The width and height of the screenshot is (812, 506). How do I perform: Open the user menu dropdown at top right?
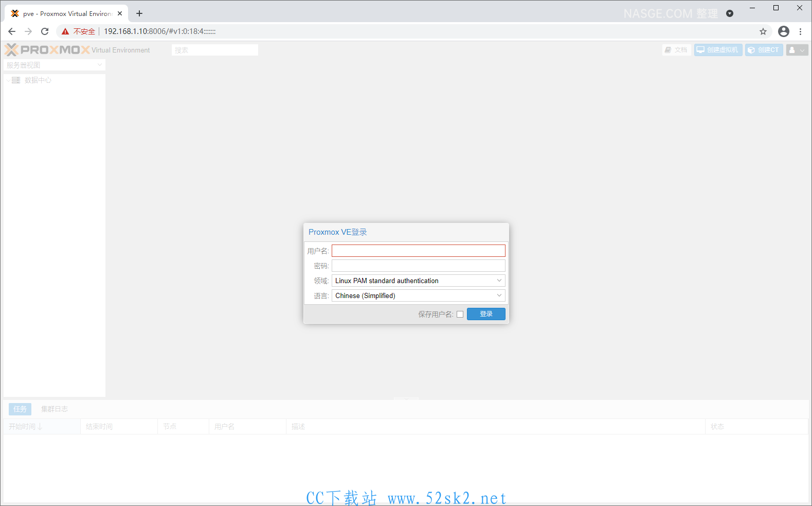click(797, 50)
